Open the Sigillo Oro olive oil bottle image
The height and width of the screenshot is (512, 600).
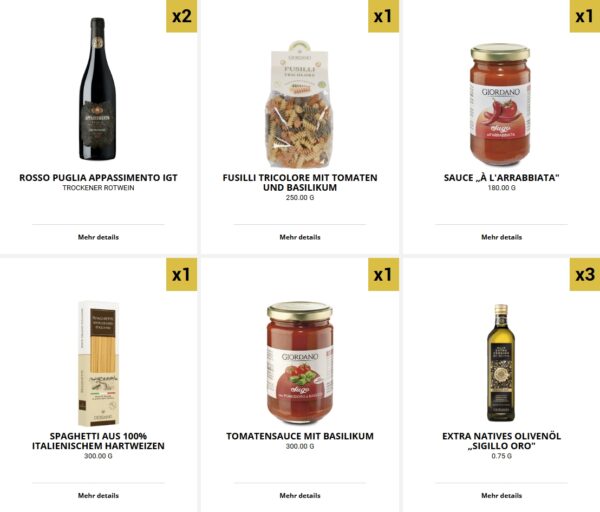click(x=501, y=363)
